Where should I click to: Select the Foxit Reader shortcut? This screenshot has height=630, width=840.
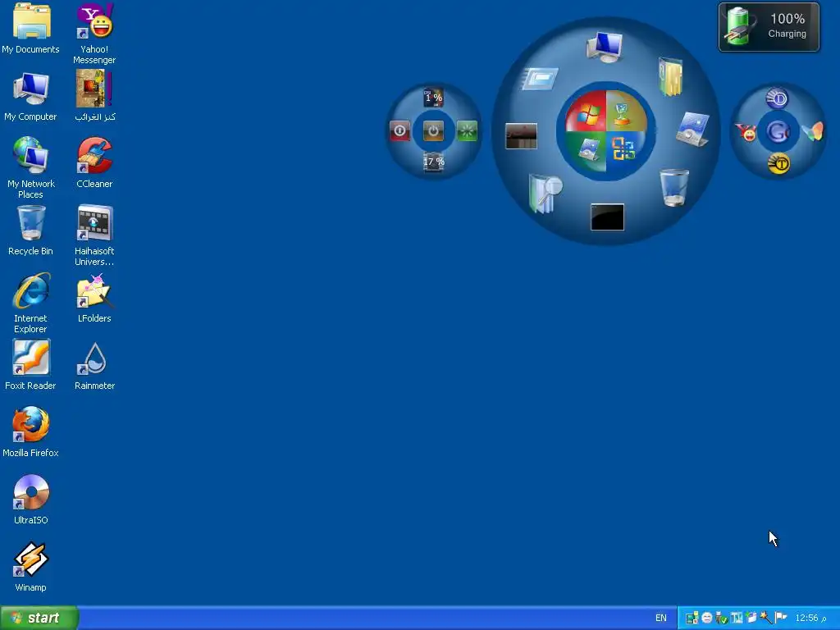[x=30, y=365]
